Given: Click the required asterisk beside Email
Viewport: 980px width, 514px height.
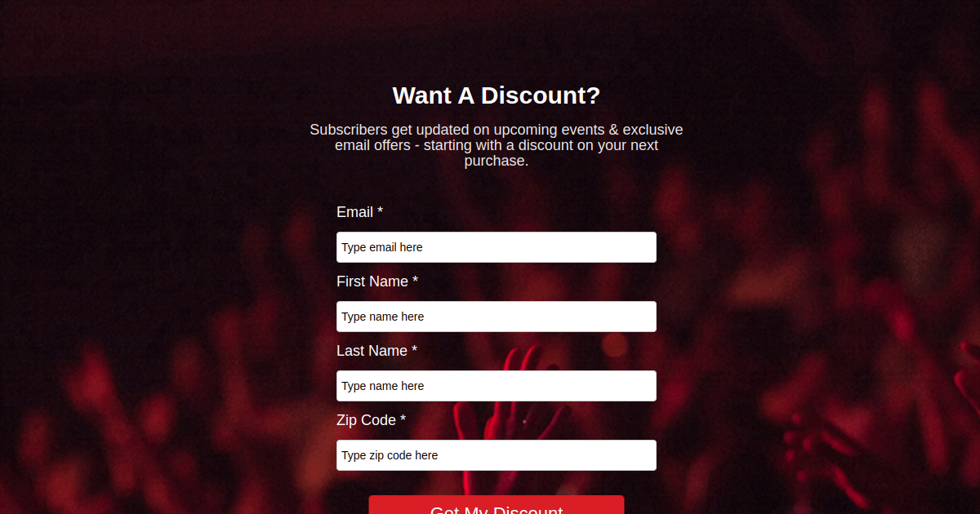Looking at the screenshot, I should pos(380,211).
